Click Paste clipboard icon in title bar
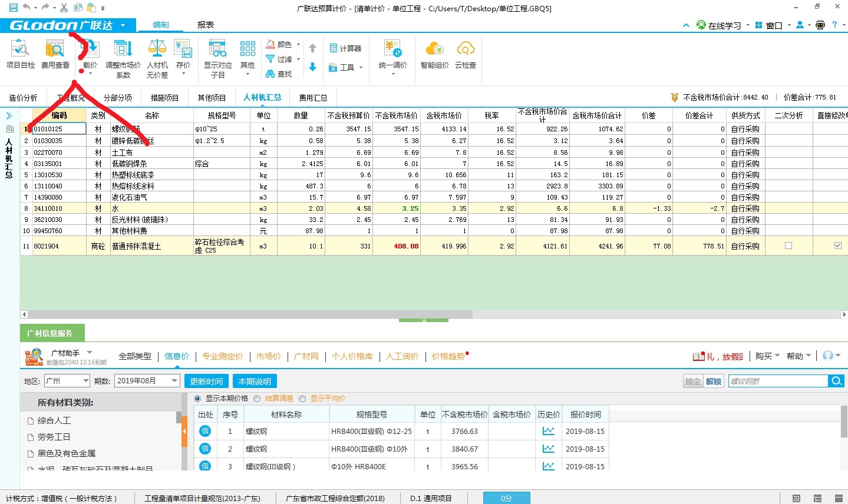Screen dimensions: 848x504 91,8
